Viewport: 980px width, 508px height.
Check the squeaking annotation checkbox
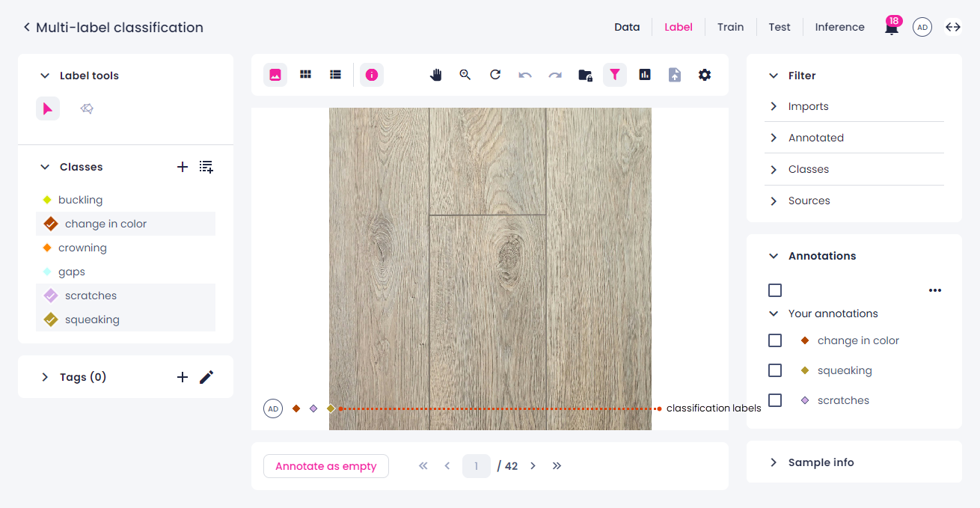tap(775, 370)
